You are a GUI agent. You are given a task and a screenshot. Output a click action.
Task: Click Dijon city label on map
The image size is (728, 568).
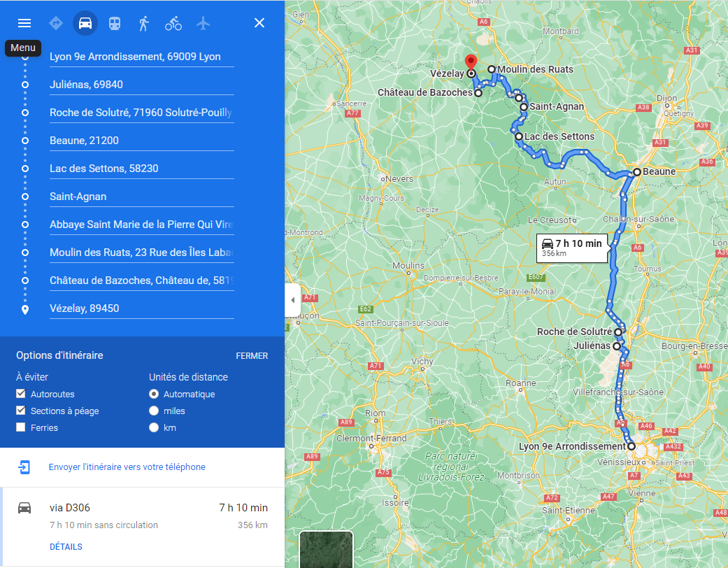[x=666, y=98]
